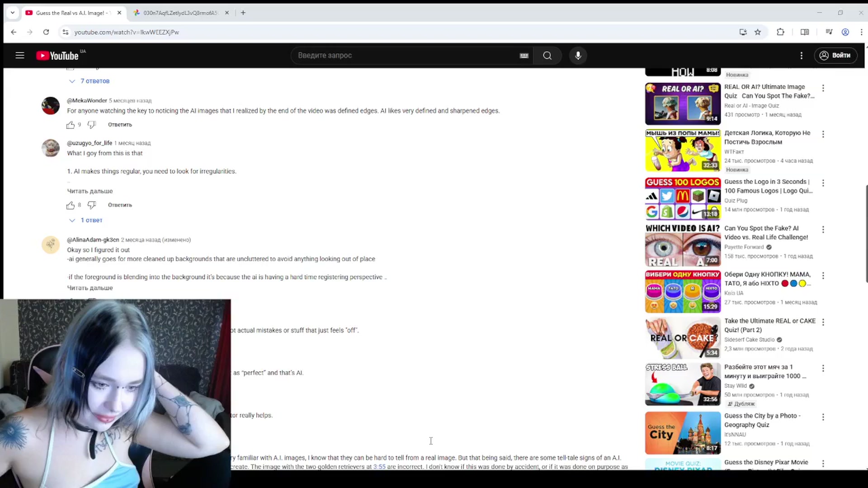Open options for REAL OR AI? Ultimate Image Quiz
Image resolution: width=868 pixels, height=488 pixels.
[x=823, y=88]
